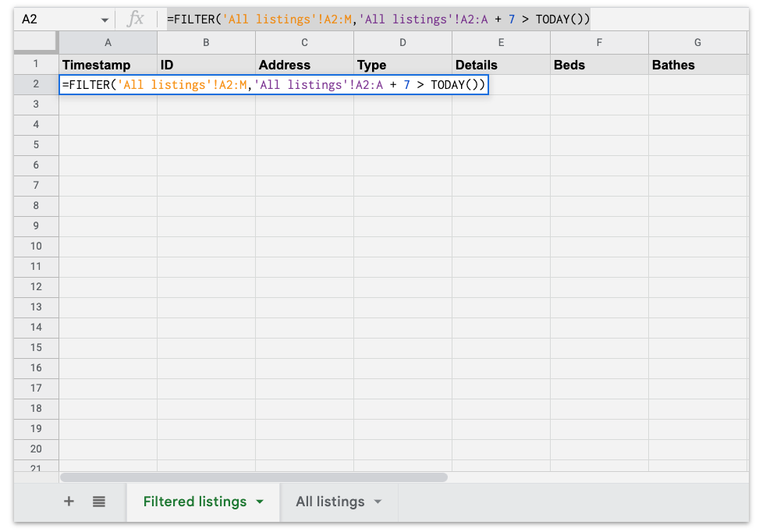Select column A header
The width and height of the screenshot is (759, 532).
click(108, 43)
